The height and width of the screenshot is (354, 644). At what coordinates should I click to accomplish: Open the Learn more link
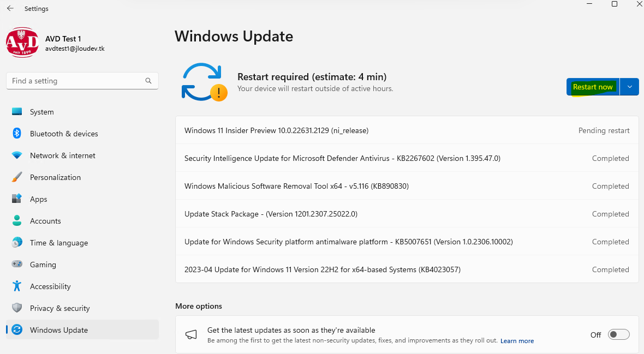point(517,341)
